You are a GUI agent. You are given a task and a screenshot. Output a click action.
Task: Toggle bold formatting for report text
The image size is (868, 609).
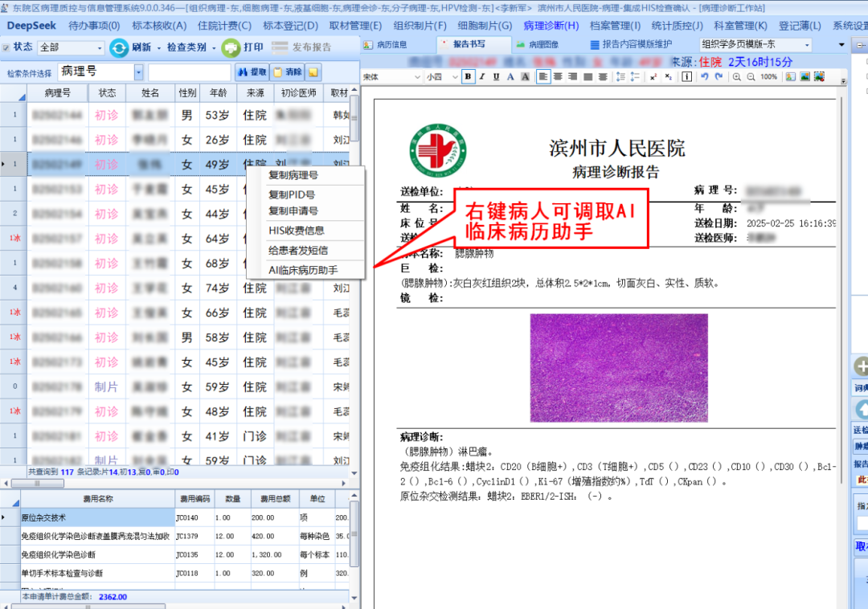point(467,77)
